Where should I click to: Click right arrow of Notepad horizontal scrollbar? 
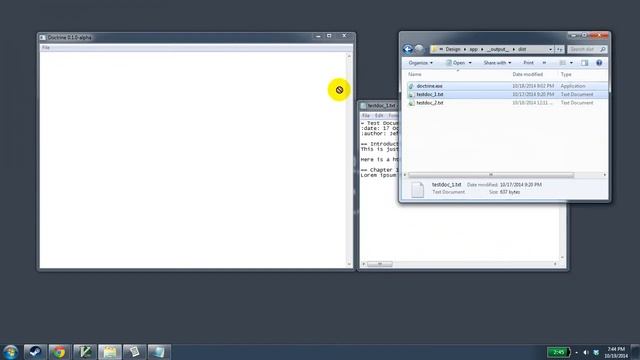pos(556,264)
